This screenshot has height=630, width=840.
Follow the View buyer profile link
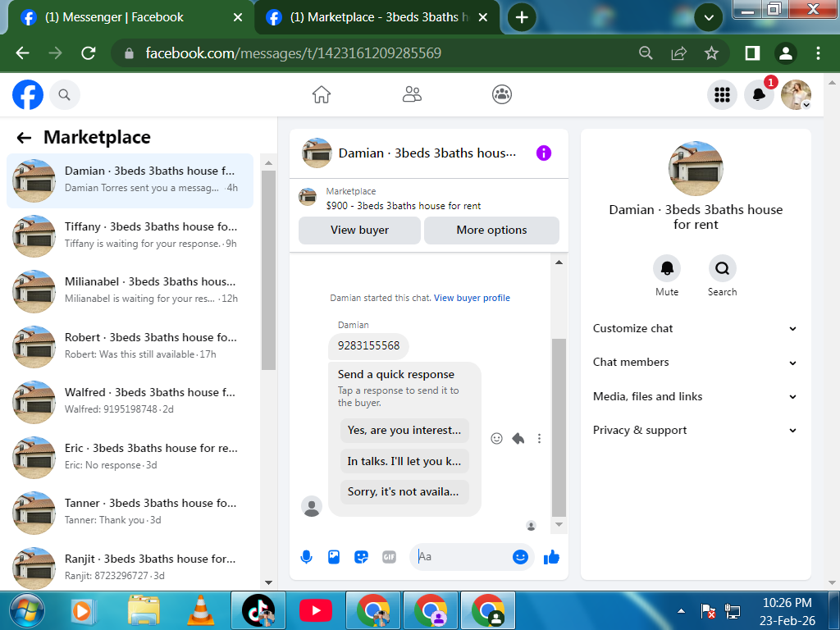[x=472, y=298]
